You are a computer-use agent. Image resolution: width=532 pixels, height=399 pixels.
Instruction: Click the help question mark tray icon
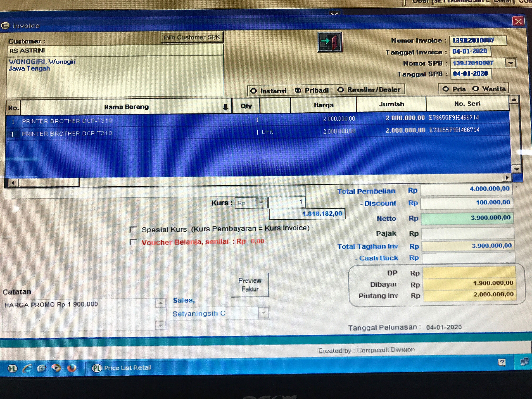pyautogui.click(x=502, y=362)
